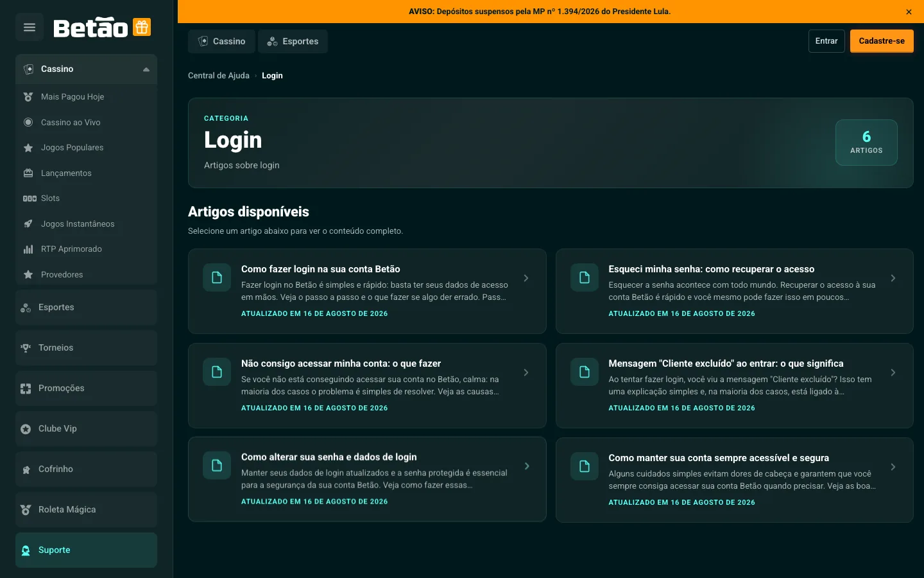The width and height of the screenshot is (924, 578).
Task: Open chevron on 'Não consigo acessar minha conta' card
Action: tap(526, 372)
